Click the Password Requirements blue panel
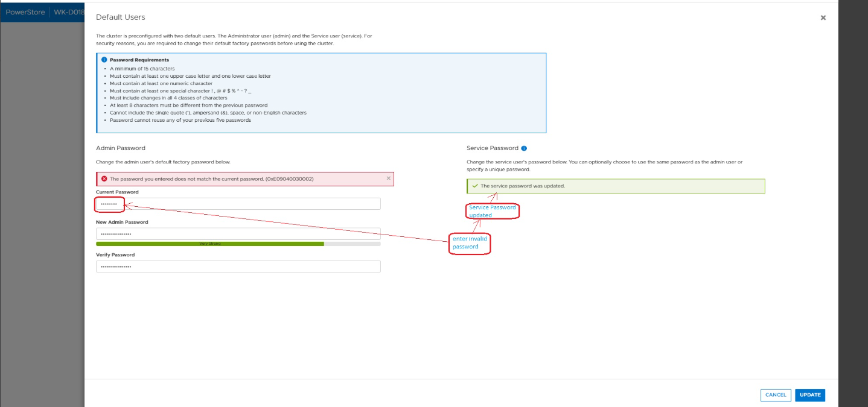Viewport: 868px width, 407px height. pos(321,93)
